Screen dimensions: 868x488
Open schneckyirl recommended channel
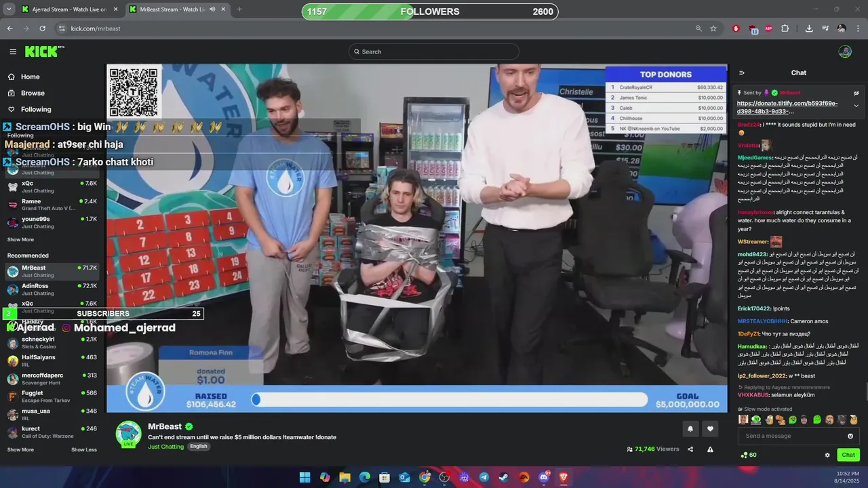point(52,343)
